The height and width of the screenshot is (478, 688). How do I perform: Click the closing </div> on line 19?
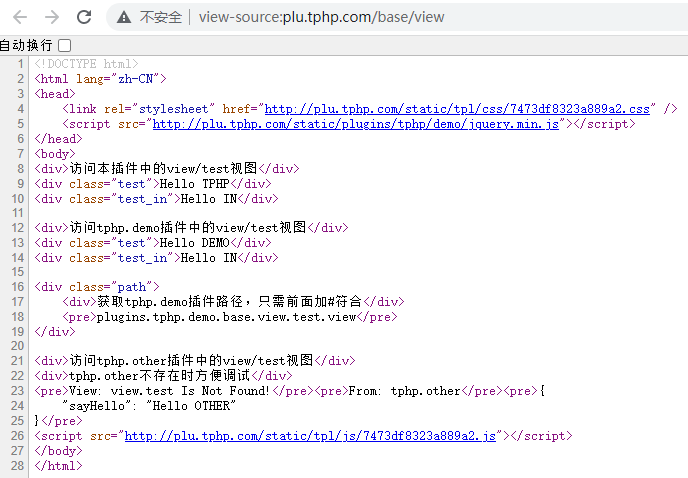pyautogui.click(x=55, y=332)
